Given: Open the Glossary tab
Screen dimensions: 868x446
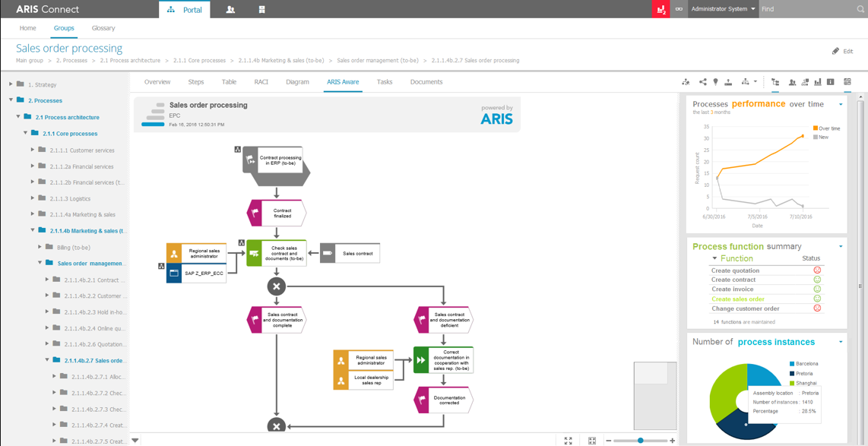Looking at the screenshot, I should [103, 27].
